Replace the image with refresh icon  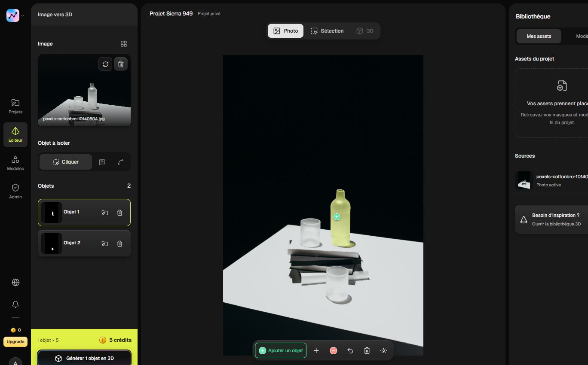pos(105,64)
